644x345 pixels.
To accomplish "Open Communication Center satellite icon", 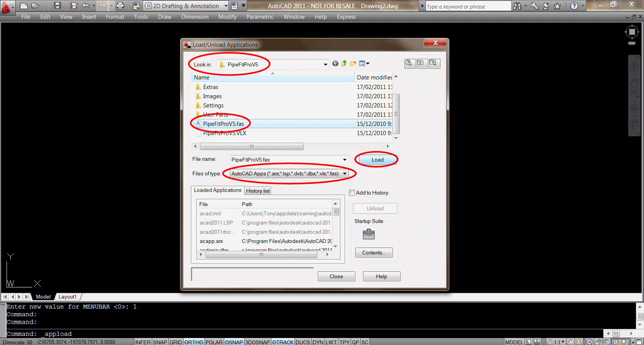I will 546,6.
